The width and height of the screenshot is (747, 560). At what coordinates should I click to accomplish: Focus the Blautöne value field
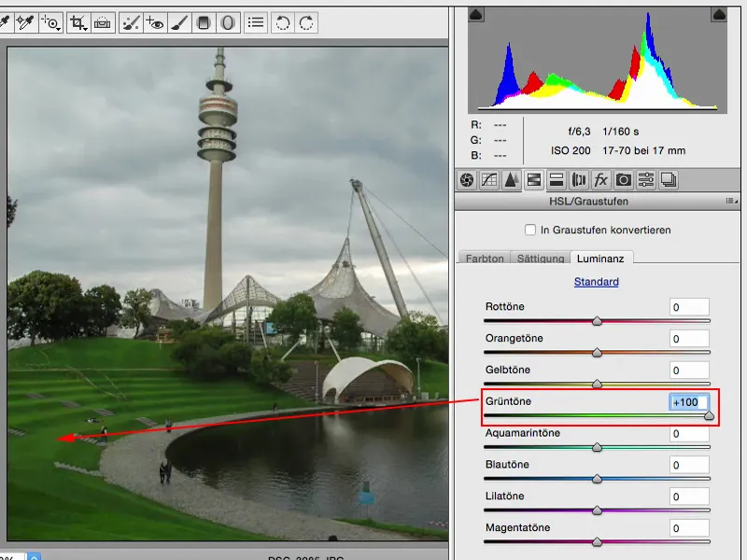pos(689,465)
